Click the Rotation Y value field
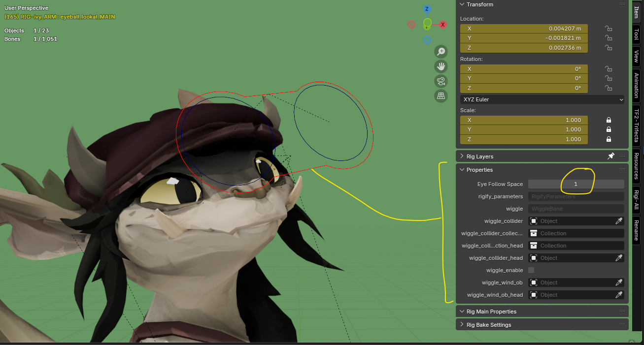This screenshot has height=345, width=644. tap(524, 78)
